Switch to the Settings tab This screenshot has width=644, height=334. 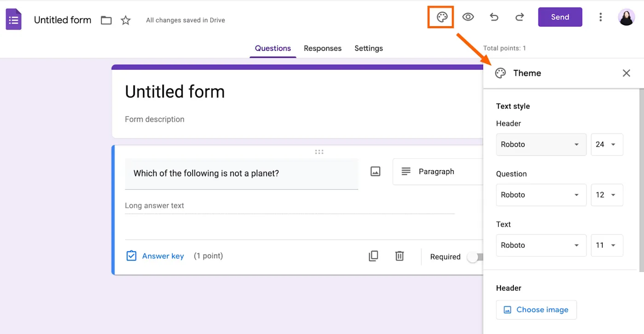coord(368,48)
